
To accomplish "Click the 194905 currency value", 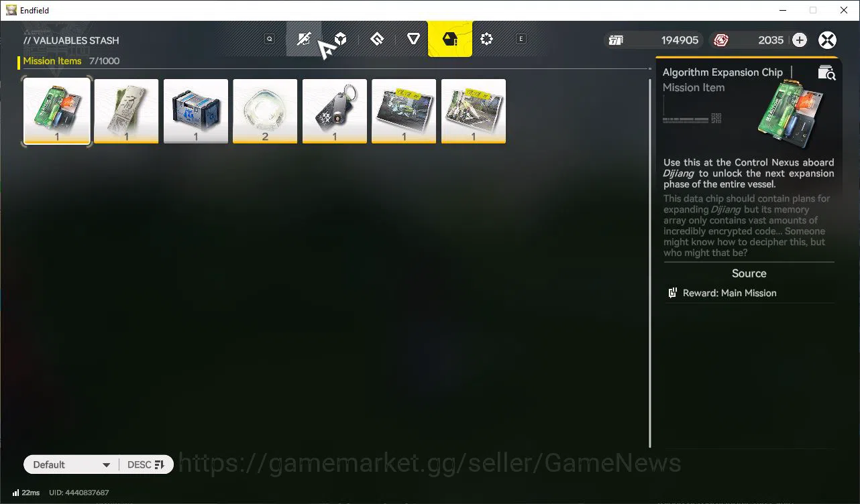I will coord(680,40).
